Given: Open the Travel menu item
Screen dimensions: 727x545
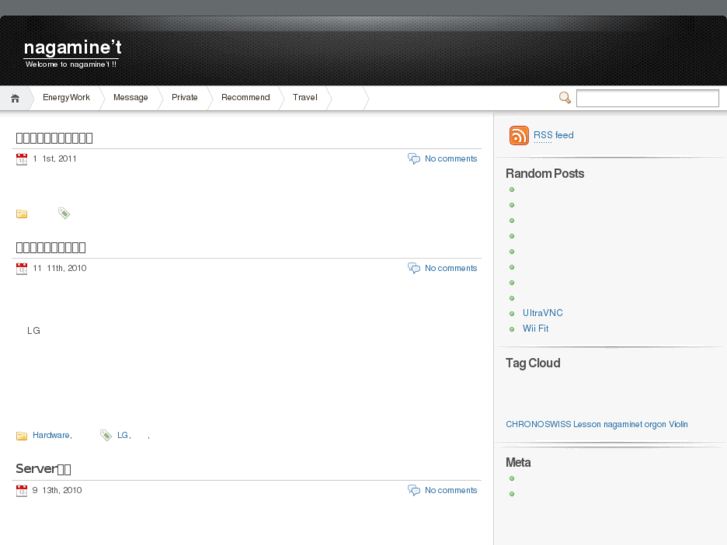Looking at the screenshot, I should pos(305,97).
